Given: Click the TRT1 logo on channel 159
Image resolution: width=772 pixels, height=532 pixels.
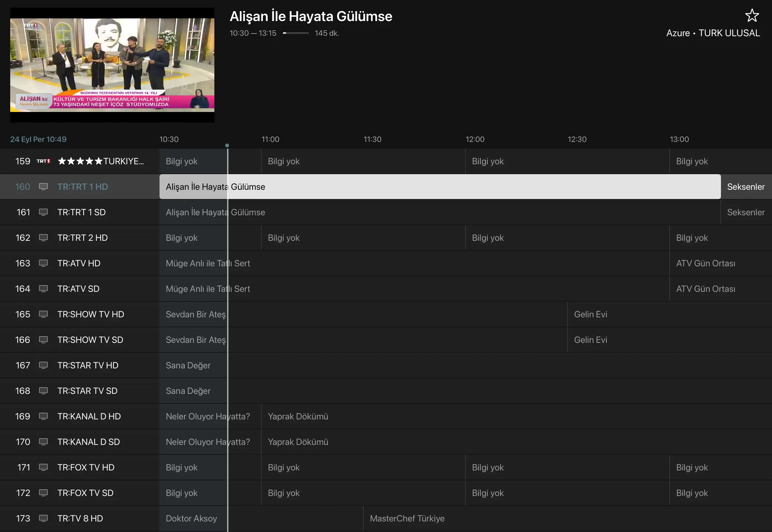Looking at the screenshot, I should click(43, 161).
